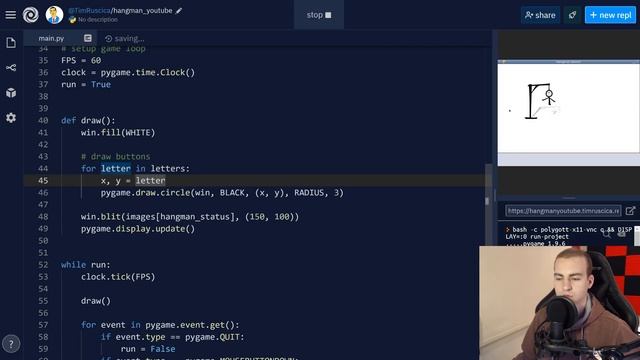Click 'for letter in letters:' line
The image size is (640, 360).
(x=135, y=169)
